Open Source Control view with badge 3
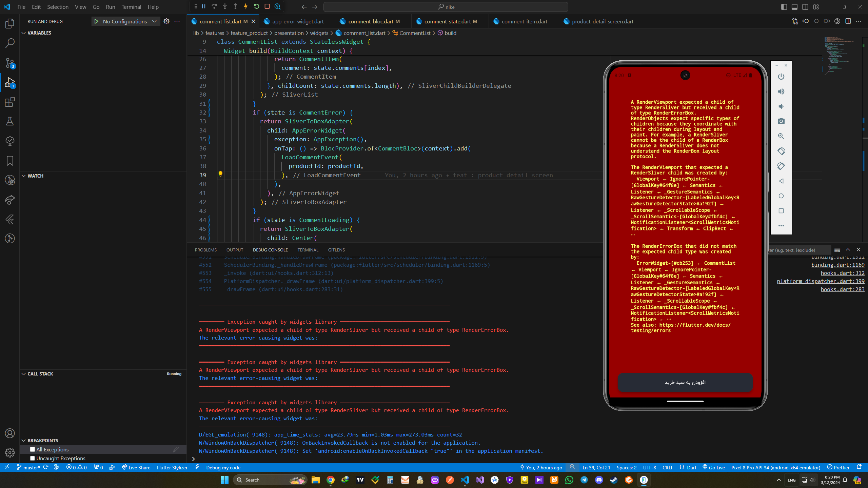 click(x=10, y=63)
